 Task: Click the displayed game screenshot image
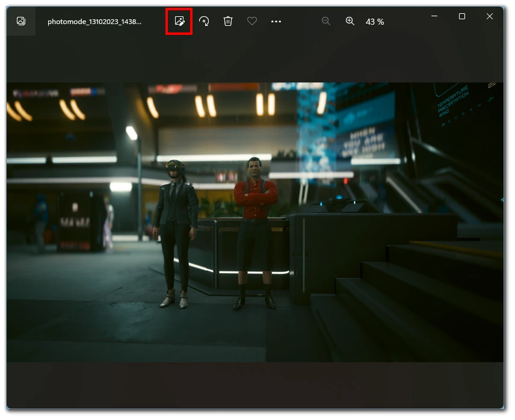pyautogui.click(x=255, y=222)
